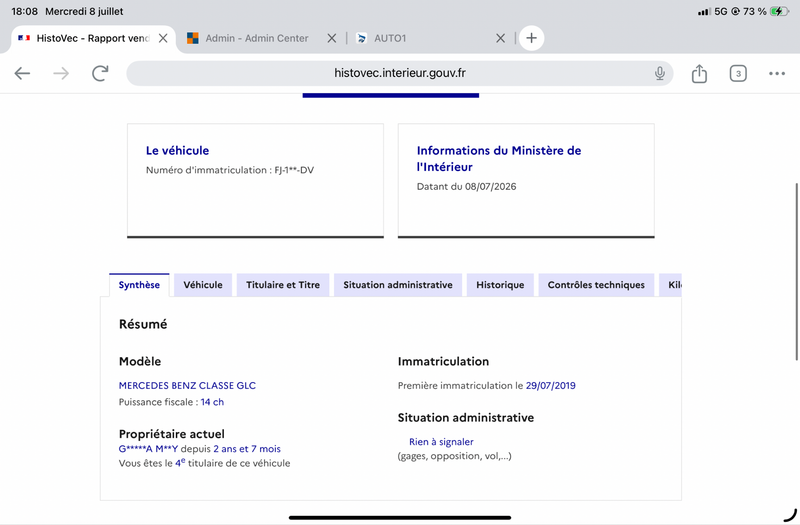Open the Historique tab
The height and width of the screenshot is (525, 800).
(x=500, y=285)
